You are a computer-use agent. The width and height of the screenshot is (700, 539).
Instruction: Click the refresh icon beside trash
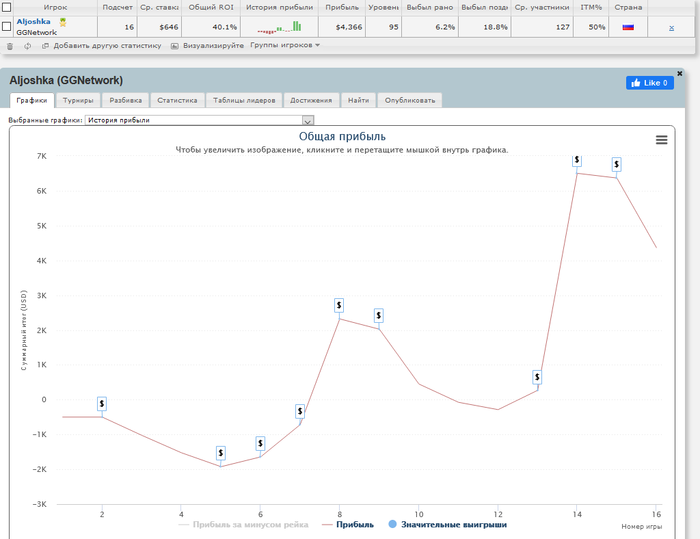(x=27, y=46)
